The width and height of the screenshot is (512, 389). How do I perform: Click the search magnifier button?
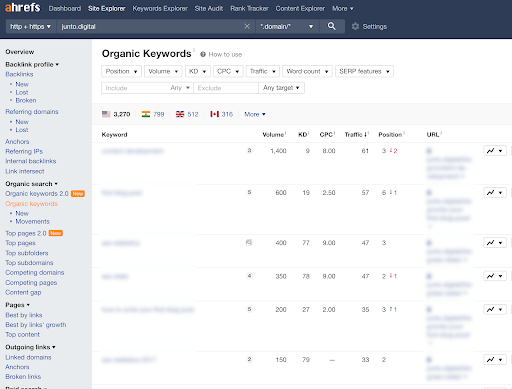coord(332,26)
